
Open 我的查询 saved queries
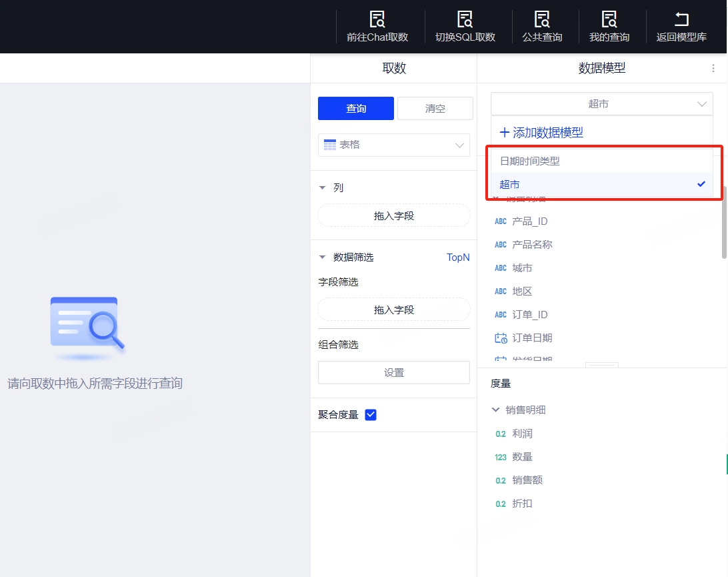(609, 27)
